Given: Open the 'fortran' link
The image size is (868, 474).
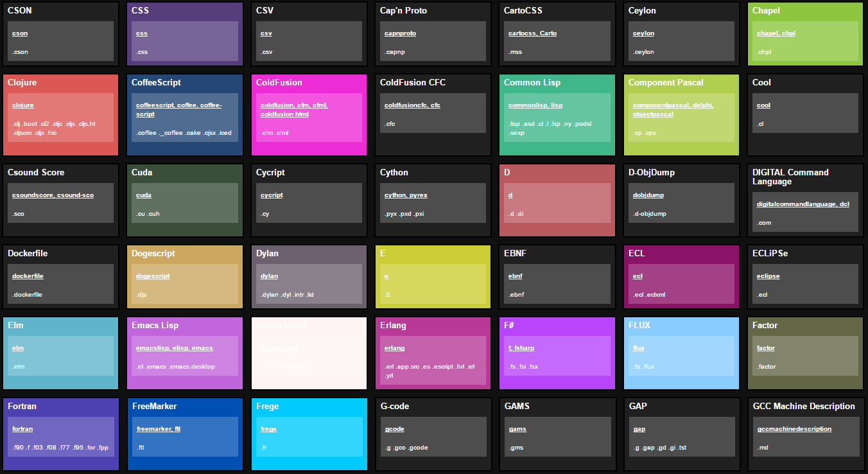Looking at the screenshot, I should (22, 429).
